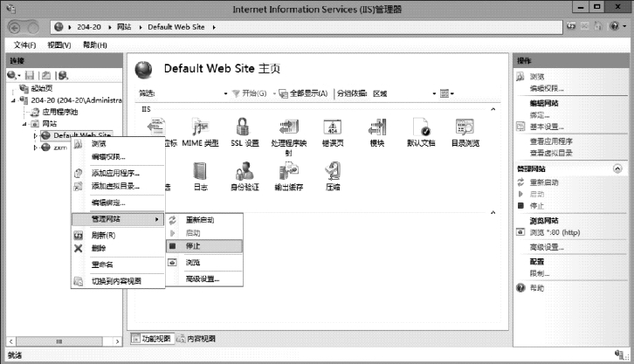634x364 pixels.
Task: Choose 添加虚拟目录 in context menu
Action: [x=118, y=186]
